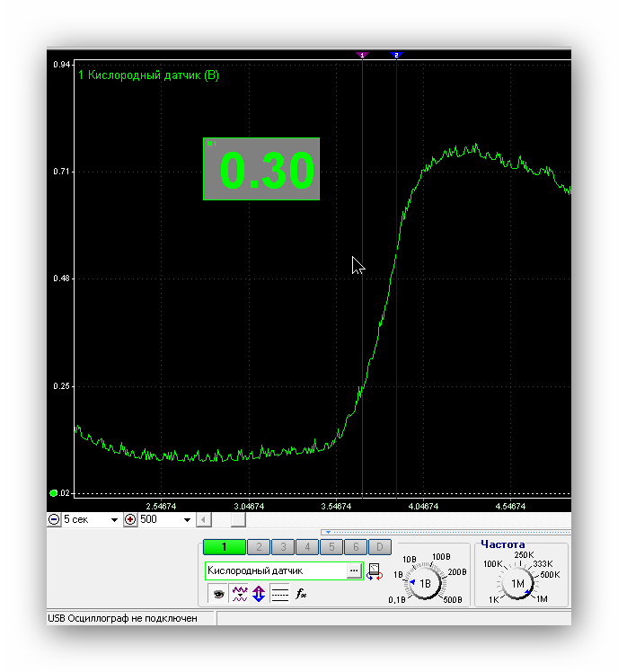Select purple cursor marker 1
The image size is (618, 672).
click(x=362, y=56)
